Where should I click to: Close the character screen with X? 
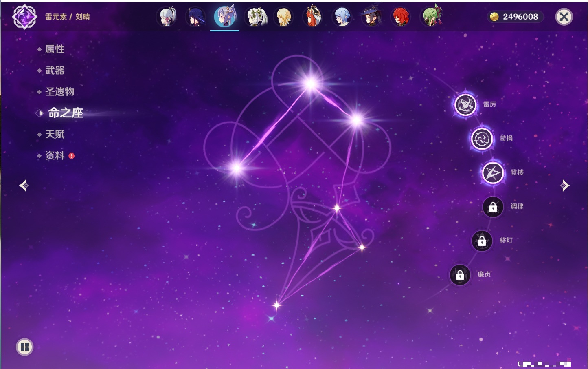pyautogui.click(x=564, y=17)
